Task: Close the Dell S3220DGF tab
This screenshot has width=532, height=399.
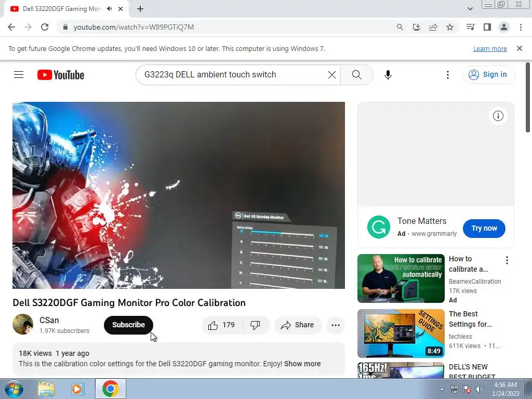Action: coord(121,9)
